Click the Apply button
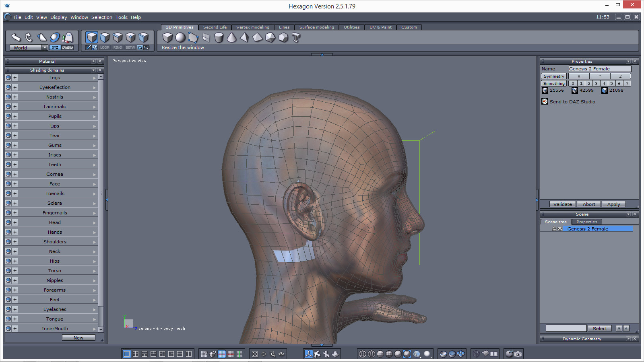644x362 pixels. point(614,204)
